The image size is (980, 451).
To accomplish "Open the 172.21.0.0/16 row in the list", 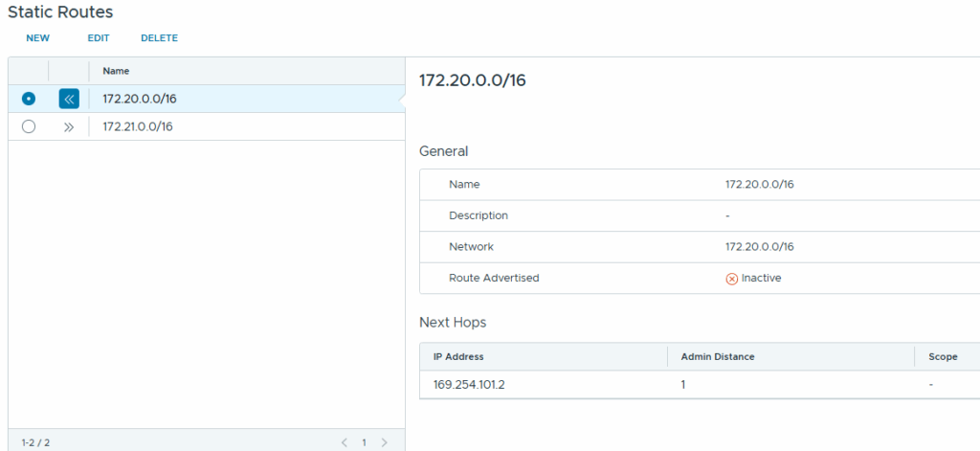I will [x=138, y=126].
